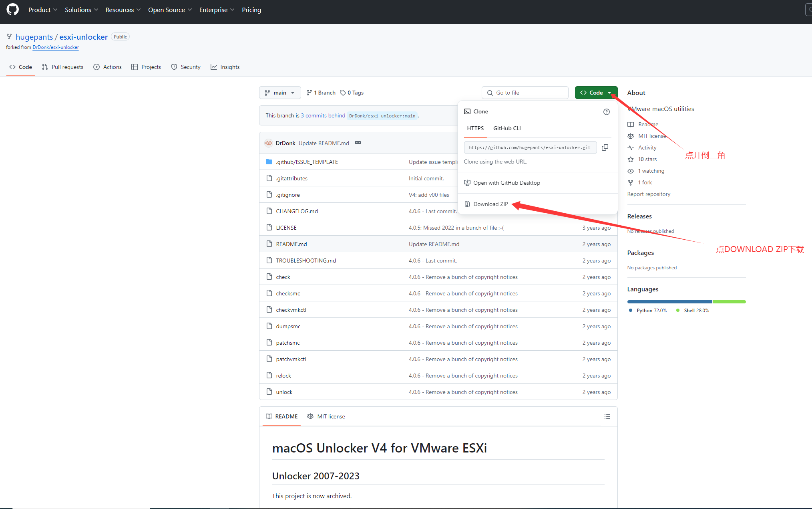Expand the Open Source menu
The width and height of the screenshot is (812, 509).
170,10
